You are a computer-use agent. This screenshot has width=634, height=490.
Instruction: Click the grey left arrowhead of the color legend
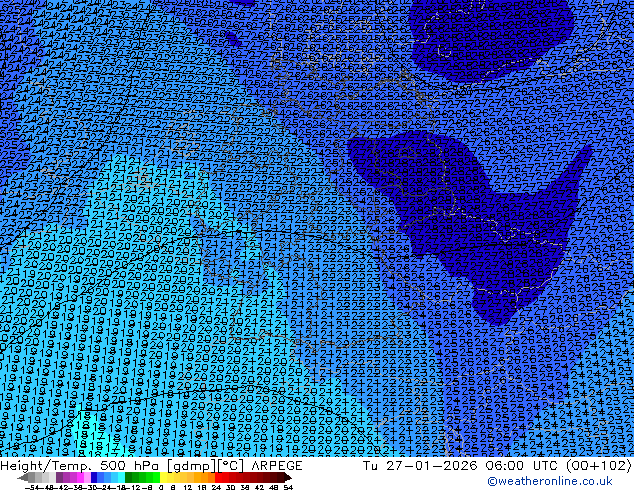click(x=23, y=478)
